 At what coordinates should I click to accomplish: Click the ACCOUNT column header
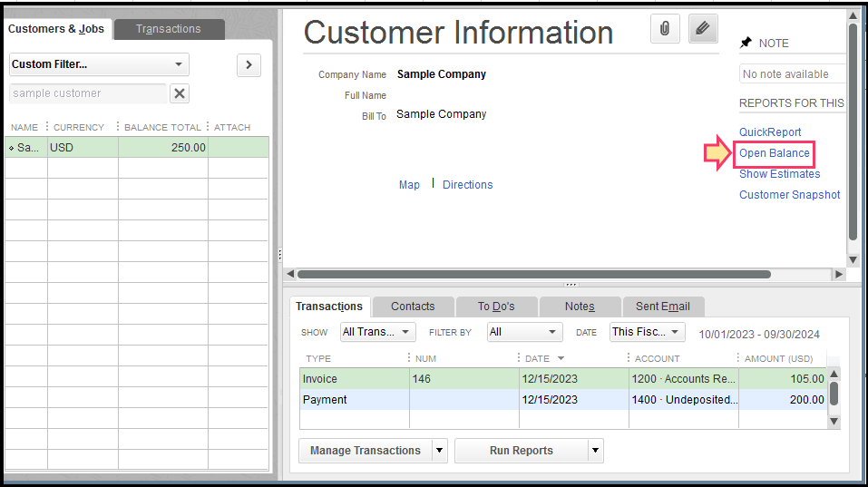point(657,358)
